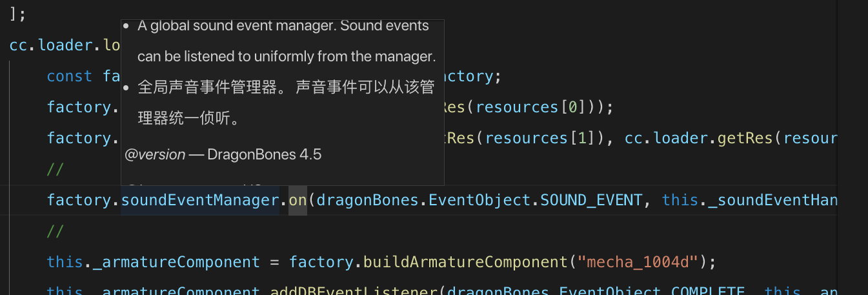The image size is (868, 295).
Task: Click the highlighted 'on' method call
Action: 298,200
